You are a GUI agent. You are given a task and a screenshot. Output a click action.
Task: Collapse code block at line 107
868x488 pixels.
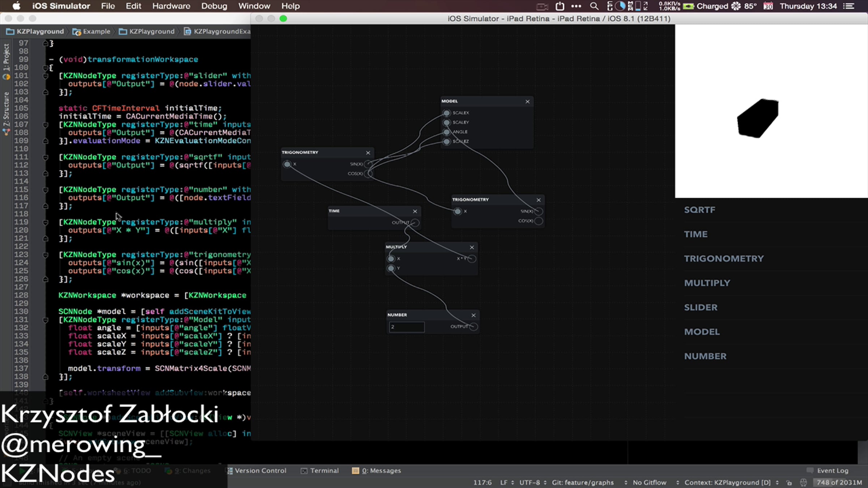[46, 125]
